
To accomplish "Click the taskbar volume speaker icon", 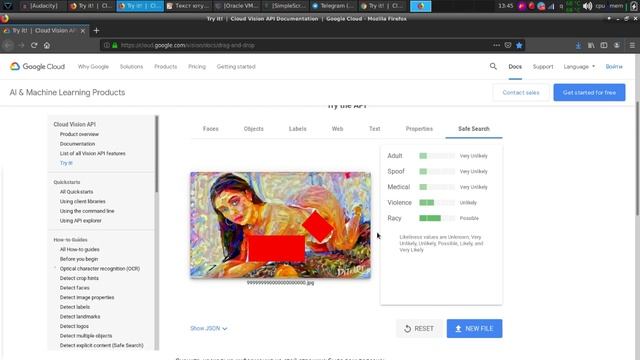I will (587, 6).
